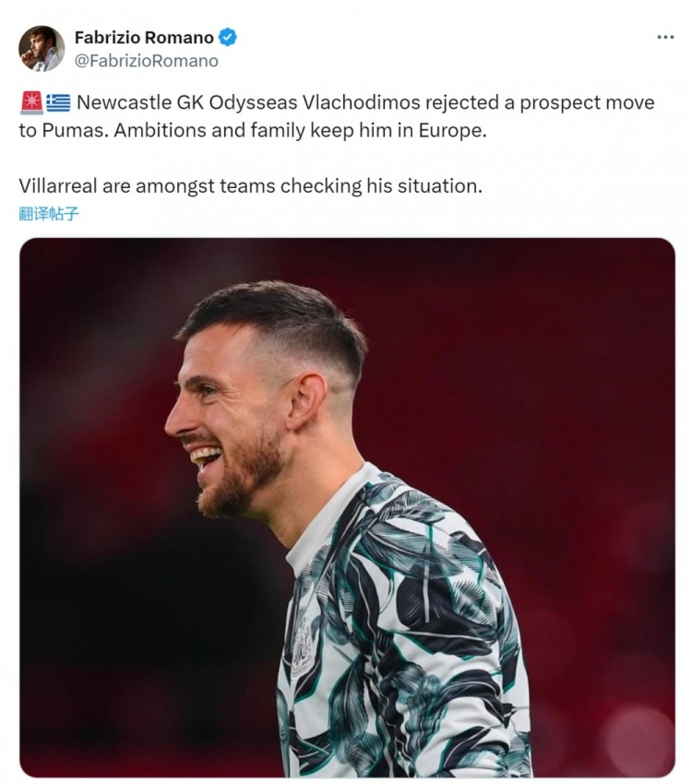692x784 pixels.
Task: Click the word Newcastle in the tweet
Action: tap(120, 102)
